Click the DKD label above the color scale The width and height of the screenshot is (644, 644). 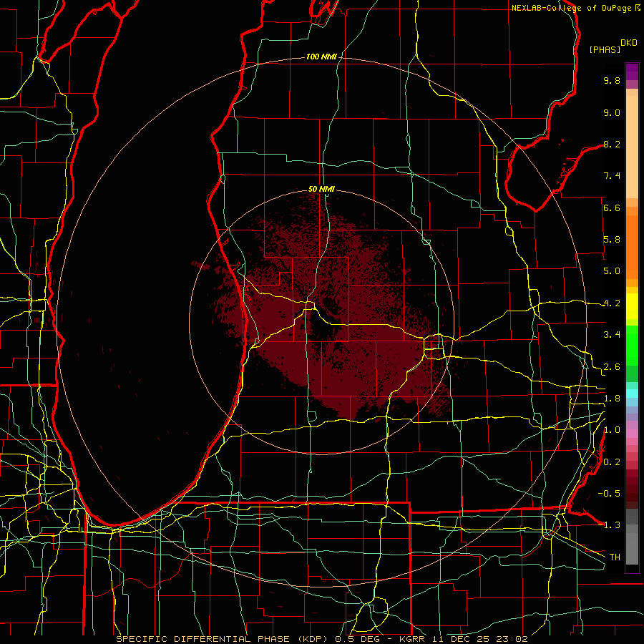629,43
